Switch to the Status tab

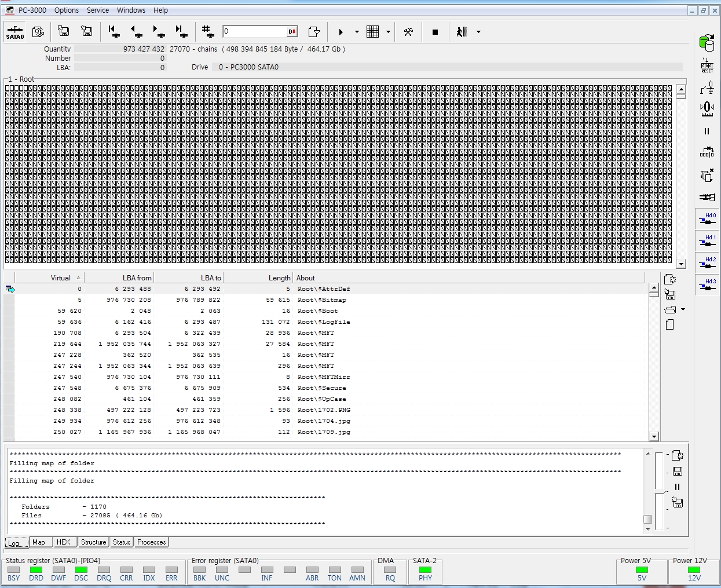pyautogui.click(x=122, y=542)
